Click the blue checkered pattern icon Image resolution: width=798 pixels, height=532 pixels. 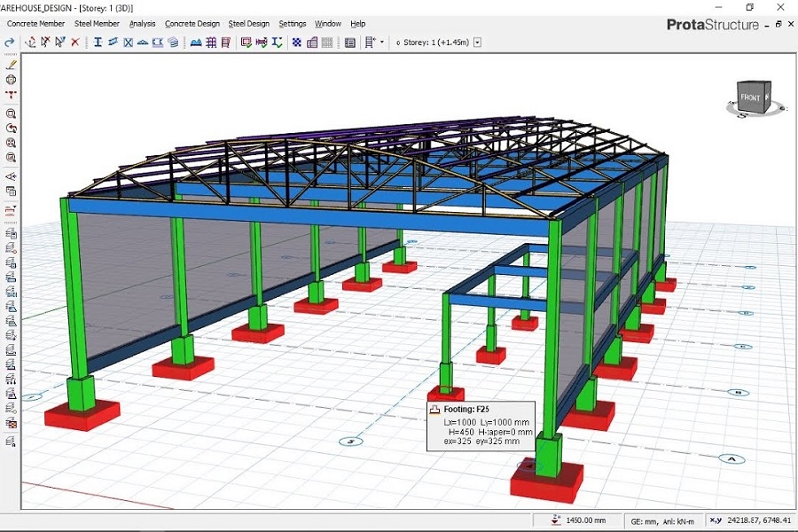pos(297,43)
